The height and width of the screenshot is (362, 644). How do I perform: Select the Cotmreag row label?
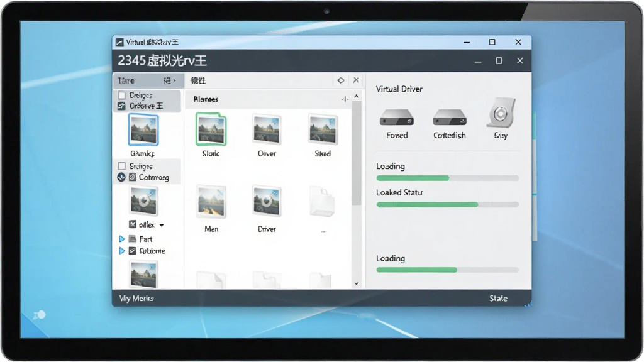153,177
